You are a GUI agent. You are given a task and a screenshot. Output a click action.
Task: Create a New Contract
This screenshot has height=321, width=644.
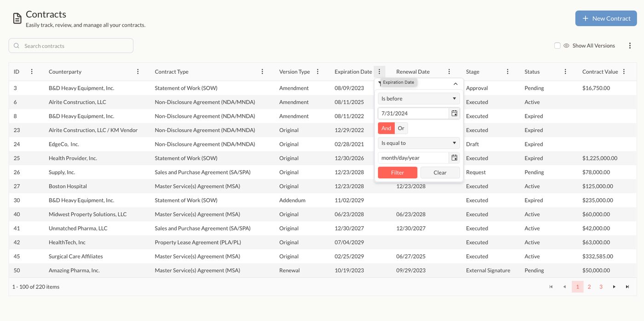(x=606, y=18)
